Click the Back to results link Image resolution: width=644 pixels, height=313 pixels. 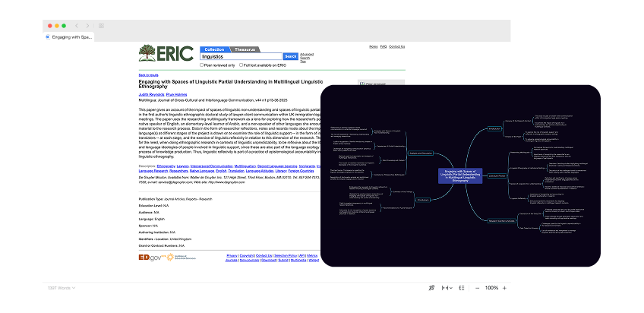148,75
